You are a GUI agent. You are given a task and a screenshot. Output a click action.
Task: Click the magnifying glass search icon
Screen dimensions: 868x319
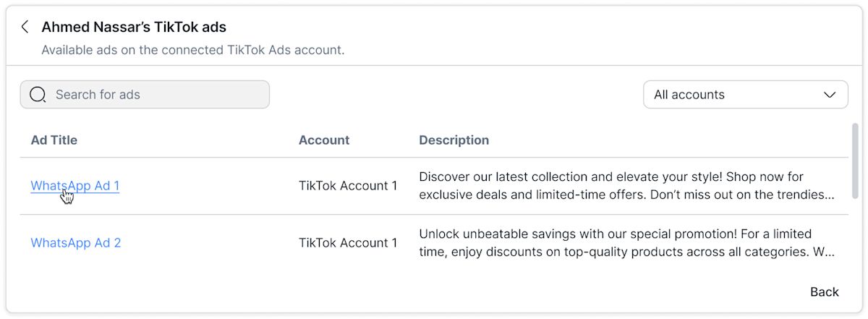38,95
